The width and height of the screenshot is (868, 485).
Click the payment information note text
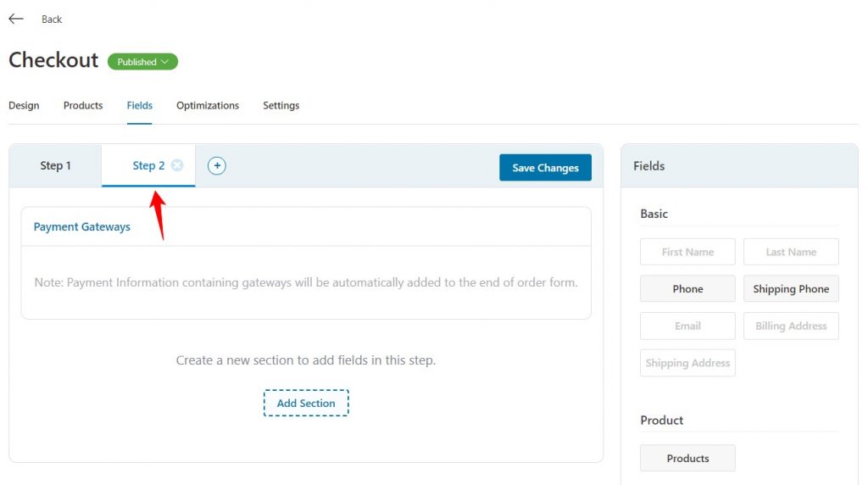306,282
